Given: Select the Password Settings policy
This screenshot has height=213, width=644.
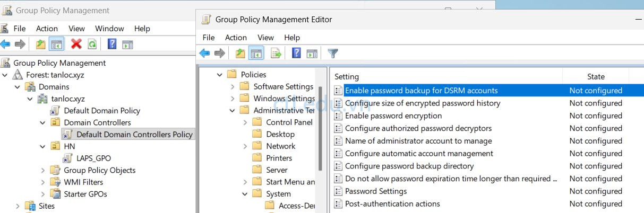Looking at the screenshot, I should click(x=376, y=191).
